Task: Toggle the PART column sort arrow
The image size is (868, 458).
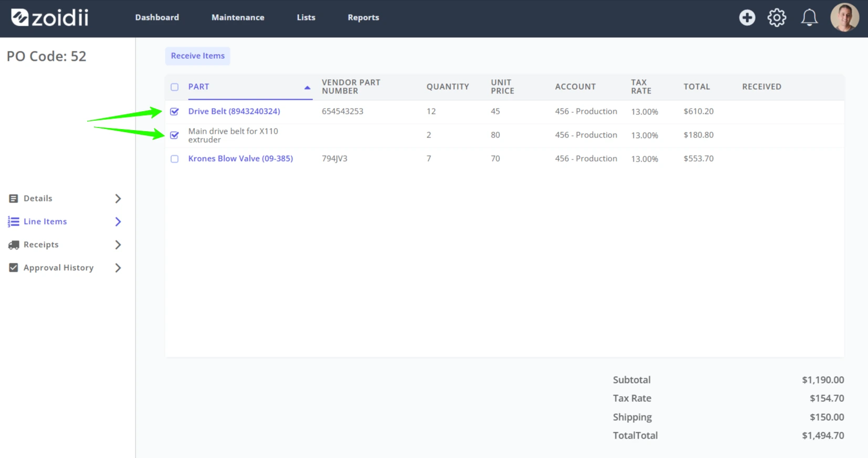Action: [x=307, y=88]
